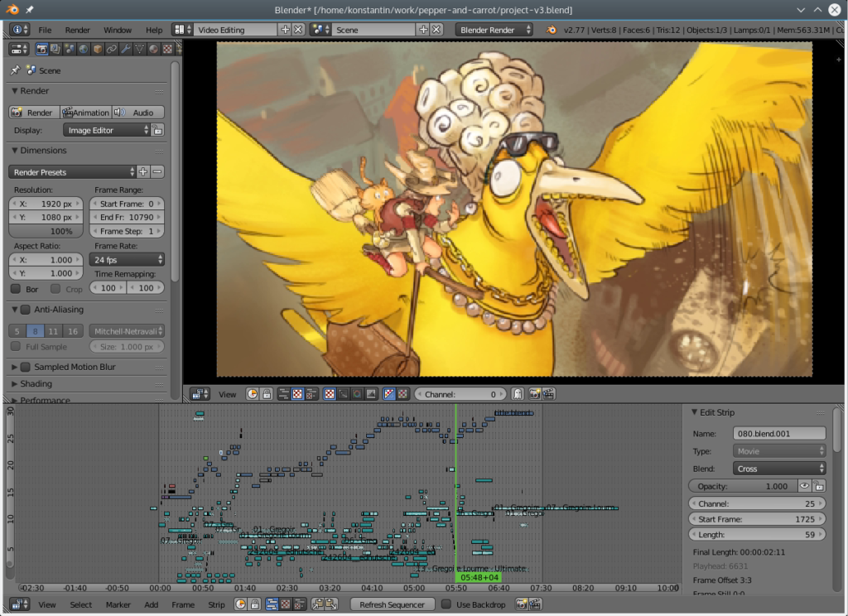
Task: Enable Sampled Motion Blur checkbox
Action: click(x=26, y=367)
